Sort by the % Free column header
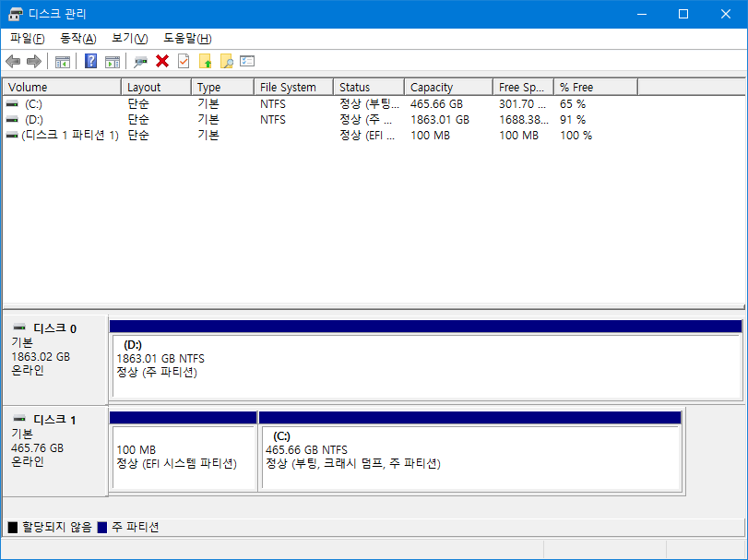The image size is (748, 560). (596, 88)
